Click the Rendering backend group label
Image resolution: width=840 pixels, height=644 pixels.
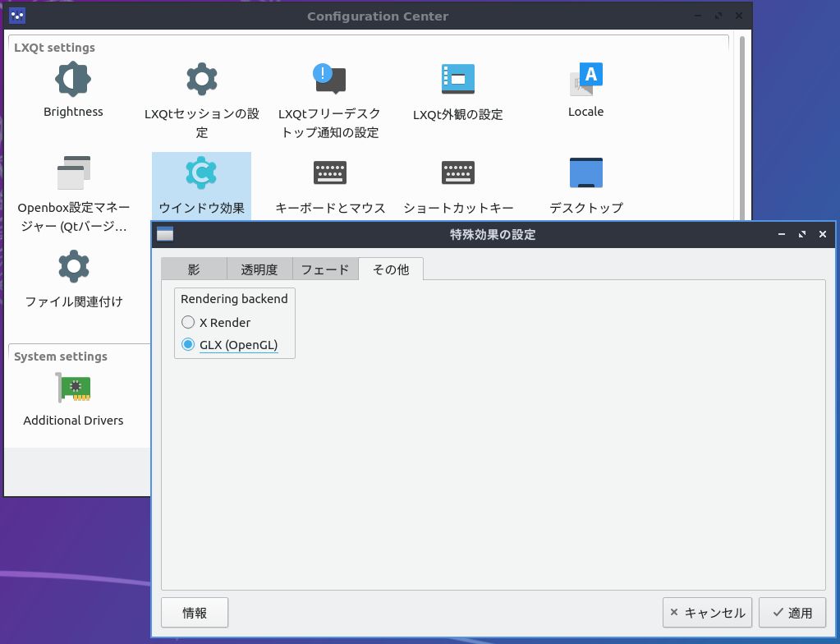(234, 299)
